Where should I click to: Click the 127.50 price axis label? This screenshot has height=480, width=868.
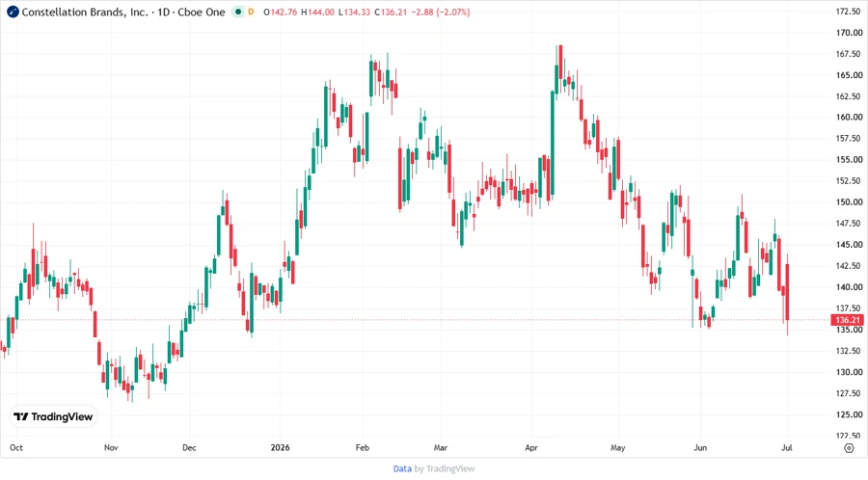848,393
